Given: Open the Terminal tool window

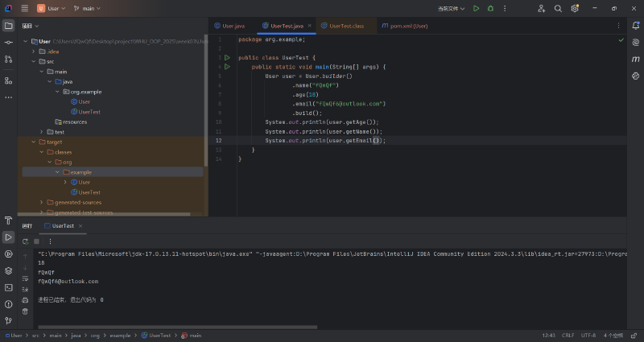Looking at the screenshot, I should [x=8, y=287].
